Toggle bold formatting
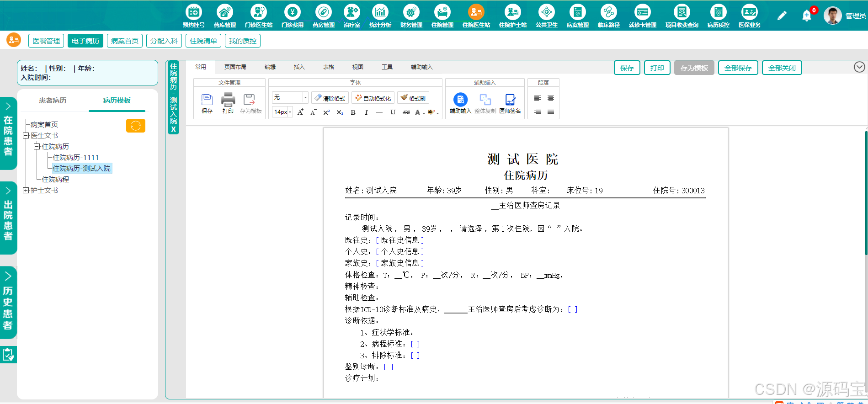 click(x=353, y=112)
